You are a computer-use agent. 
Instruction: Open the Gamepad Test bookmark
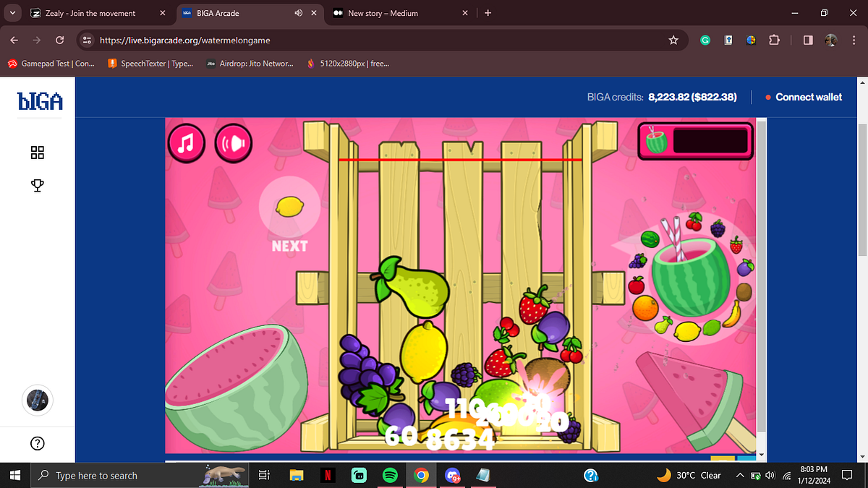coord(51,63)
